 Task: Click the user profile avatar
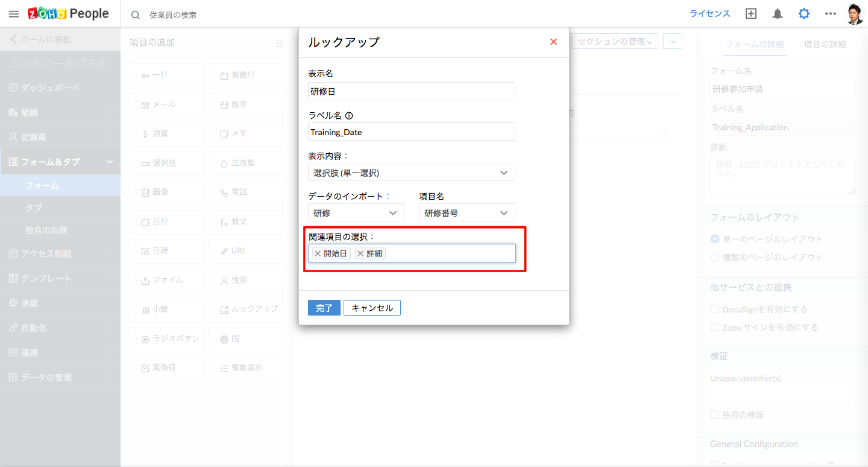coord(855,14)
